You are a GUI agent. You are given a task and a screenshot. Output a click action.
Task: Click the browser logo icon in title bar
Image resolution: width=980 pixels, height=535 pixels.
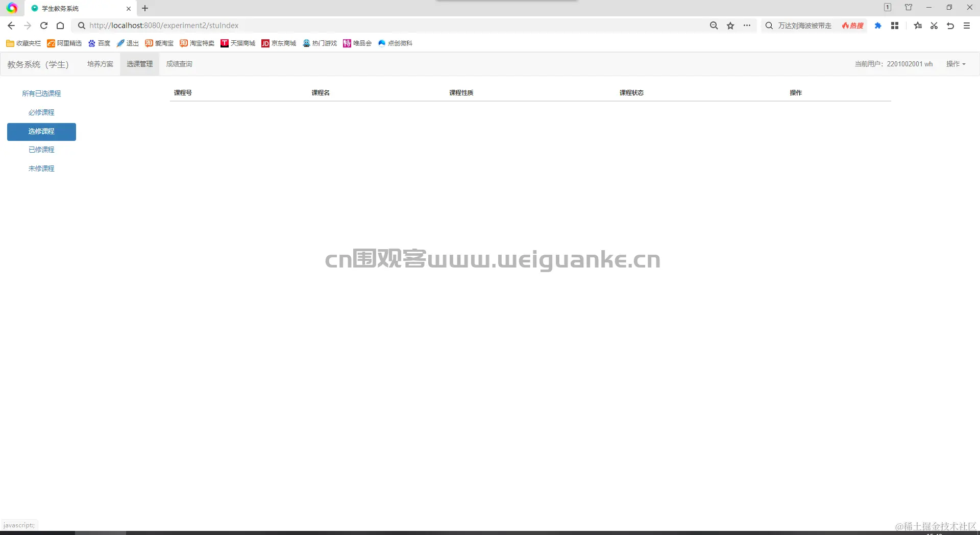[12, 8]
